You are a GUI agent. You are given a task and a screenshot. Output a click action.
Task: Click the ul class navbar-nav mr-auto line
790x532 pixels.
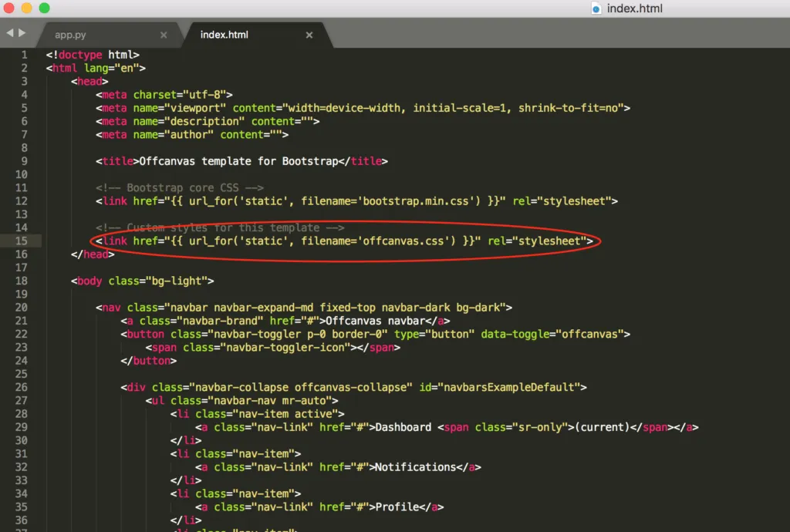tap(241, 401)
